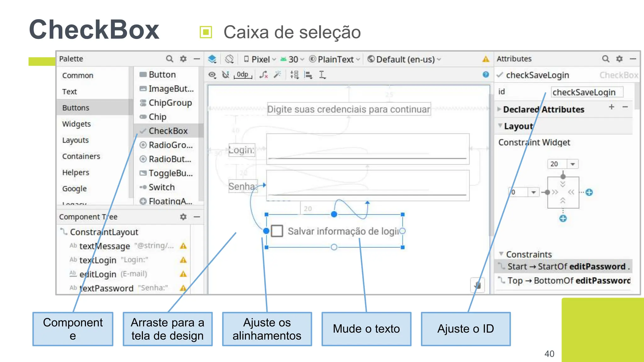Open warning for textMessage row
Viewport: 644px width, 362px height.
click(183, 246)
